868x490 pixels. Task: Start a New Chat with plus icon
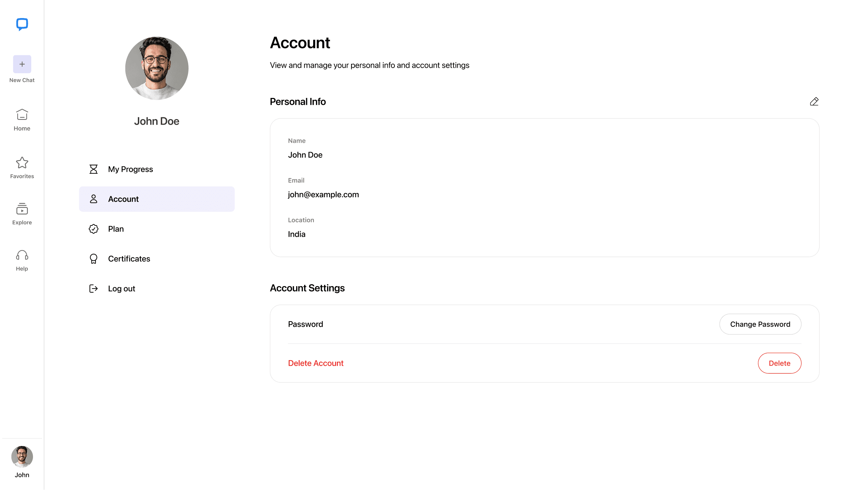click(22, 64)
